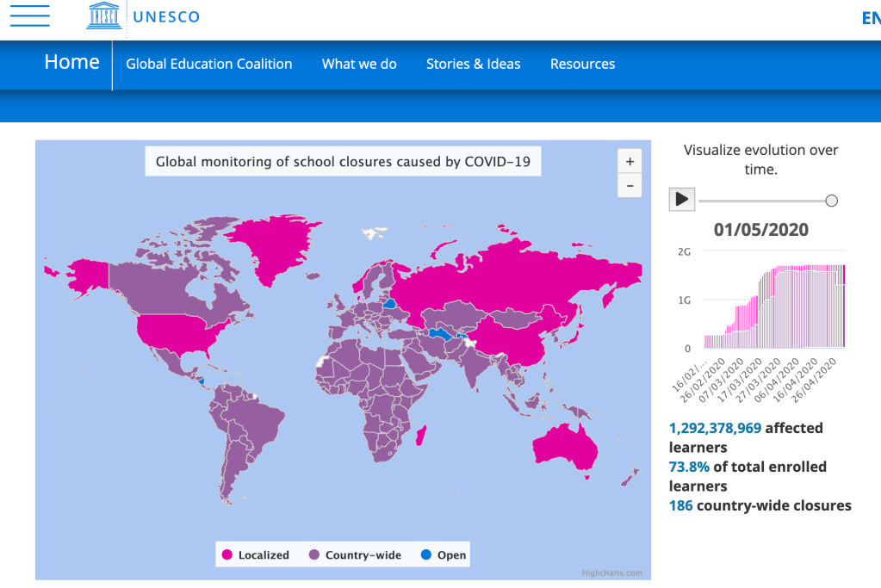The height and width of the screenshot is (588, 881).
Task: Open the hamburger menu
Action: 29,16
